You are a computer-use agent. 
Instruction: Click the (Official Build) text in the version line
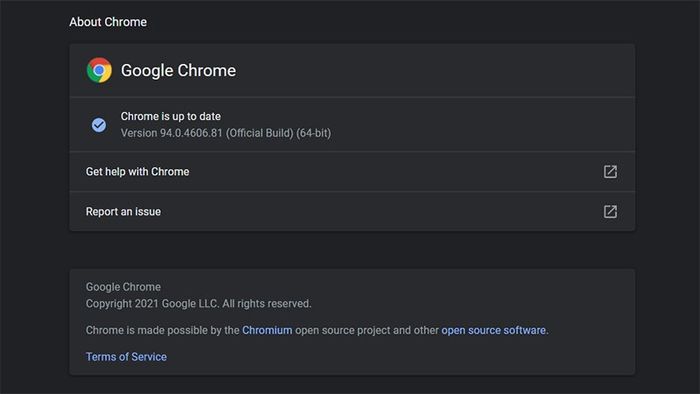tap(259, 133)
